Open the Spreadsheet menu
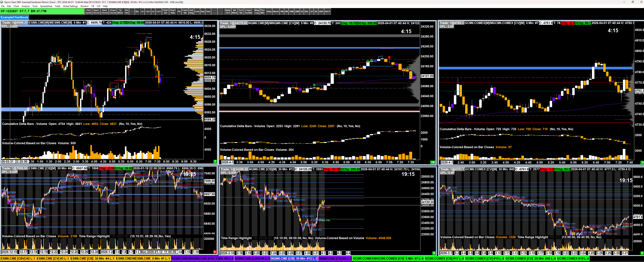Viewport: 644px width, 262px height. (x=46, y=6)
